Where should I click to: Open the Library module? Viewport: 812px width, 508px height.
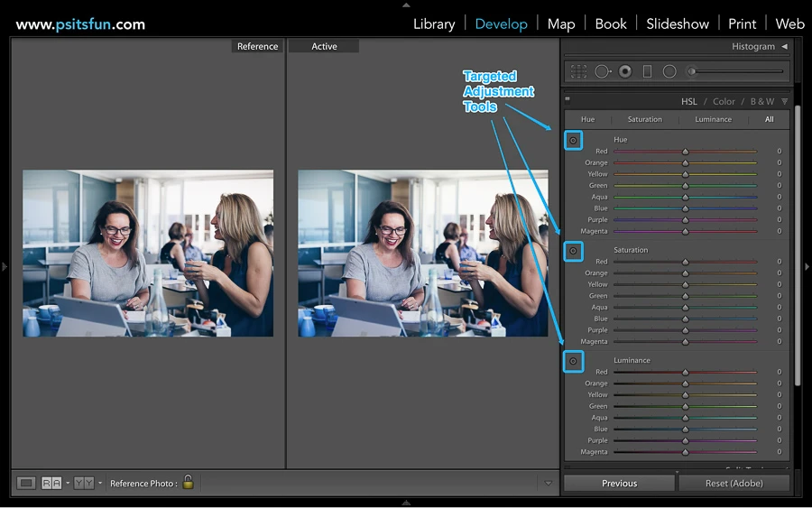coord(434,24)
